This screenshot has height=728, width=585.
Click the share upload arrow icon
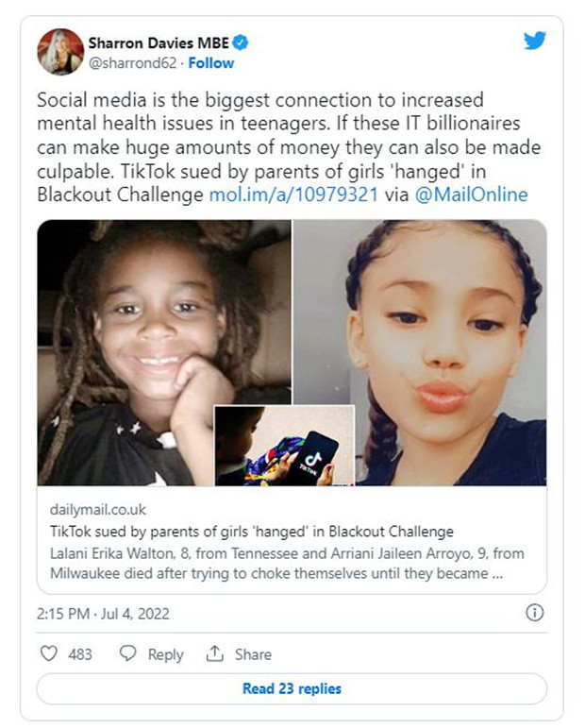215,653
